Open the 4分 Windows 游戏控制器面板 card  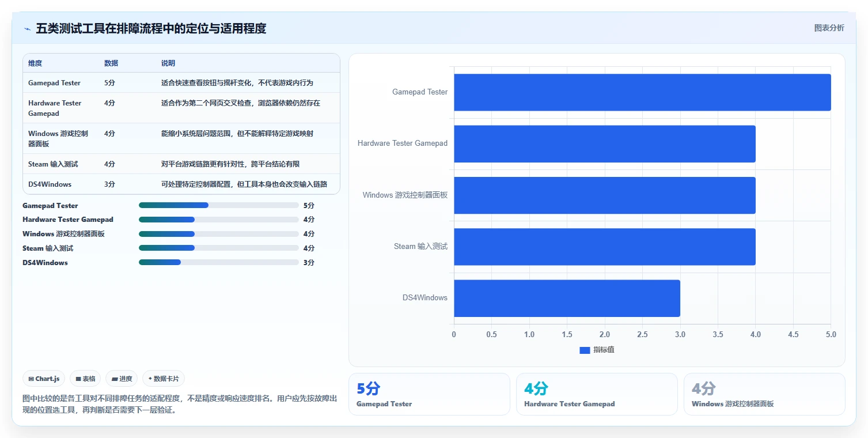click(764, 394)
